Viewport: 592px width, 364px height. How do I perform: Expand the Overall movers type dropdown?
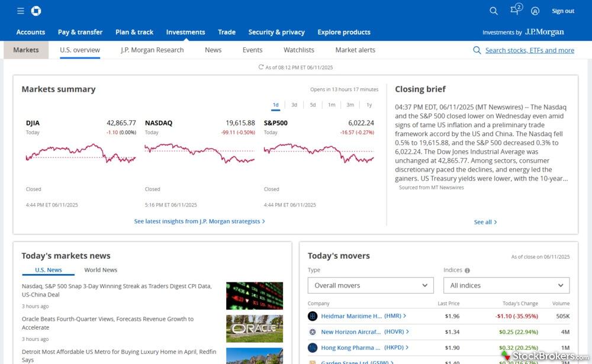click(x=371, y=285)
